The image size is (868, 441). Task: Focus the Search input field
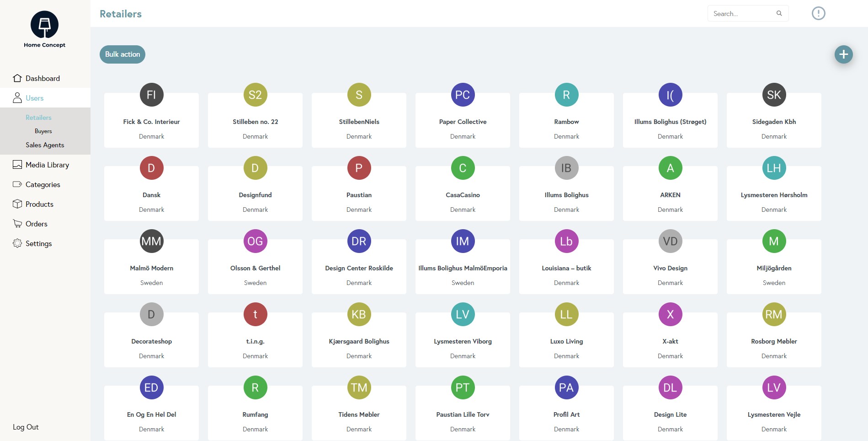click(x=748, y=14)
